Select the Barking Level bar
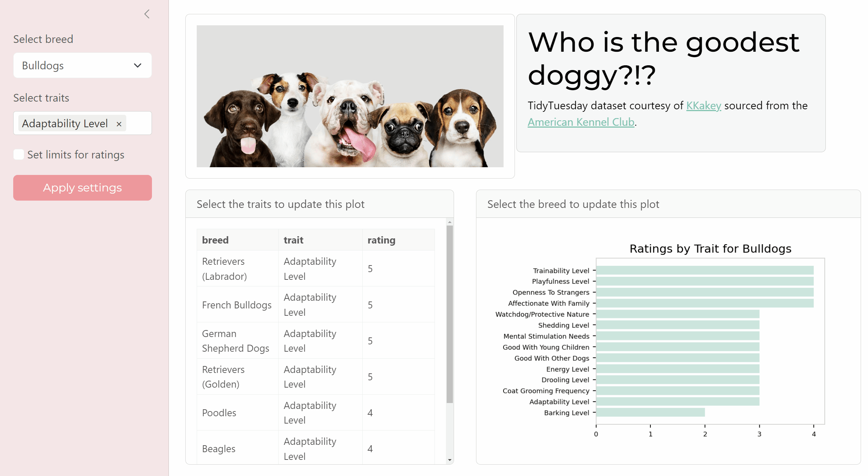The image size is (868, 476). pyautogui.click(x=650, y=413)
